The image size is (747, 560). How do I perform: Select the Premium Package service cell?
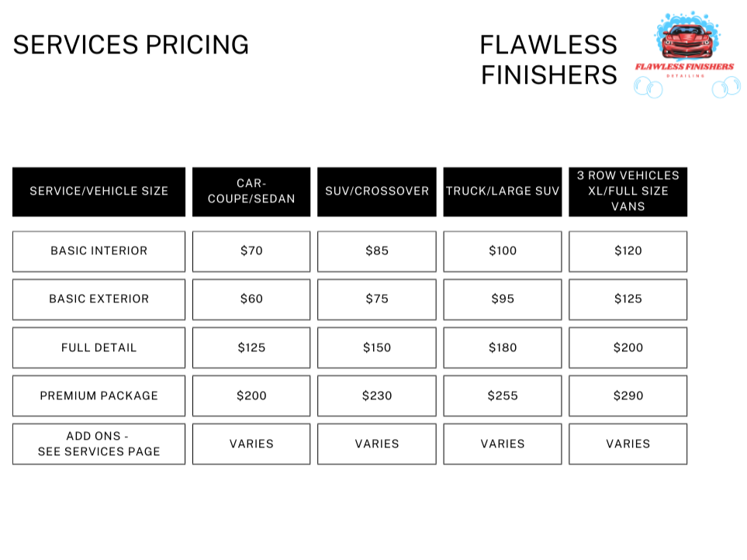pos(99,396)
